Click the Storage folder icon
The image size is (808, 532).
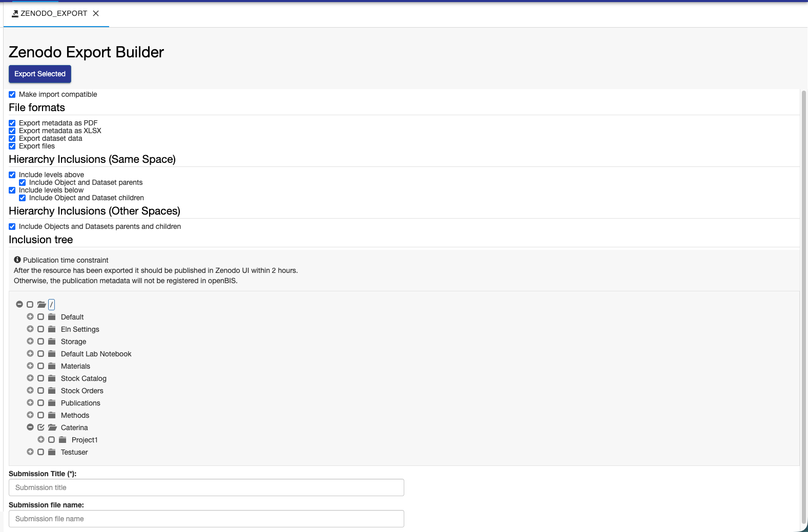point(52,341)
